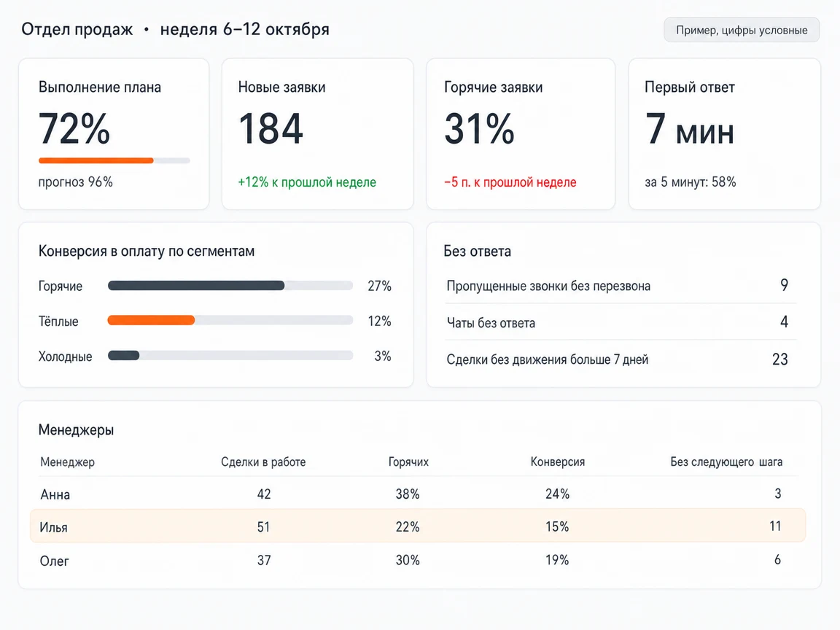
Task: Open the 'Пропущенные звонки без перезвона' row
Action: point(621,286)
